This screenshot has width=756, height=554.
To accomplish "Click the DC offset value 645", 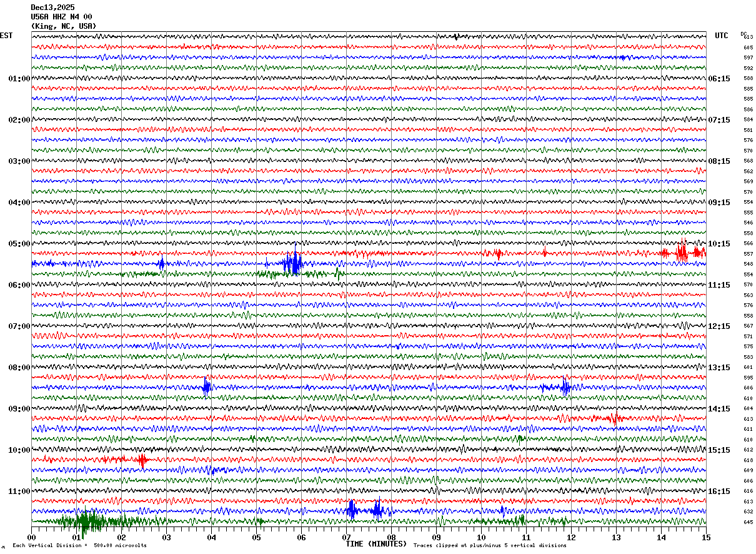I will point(748,522).
